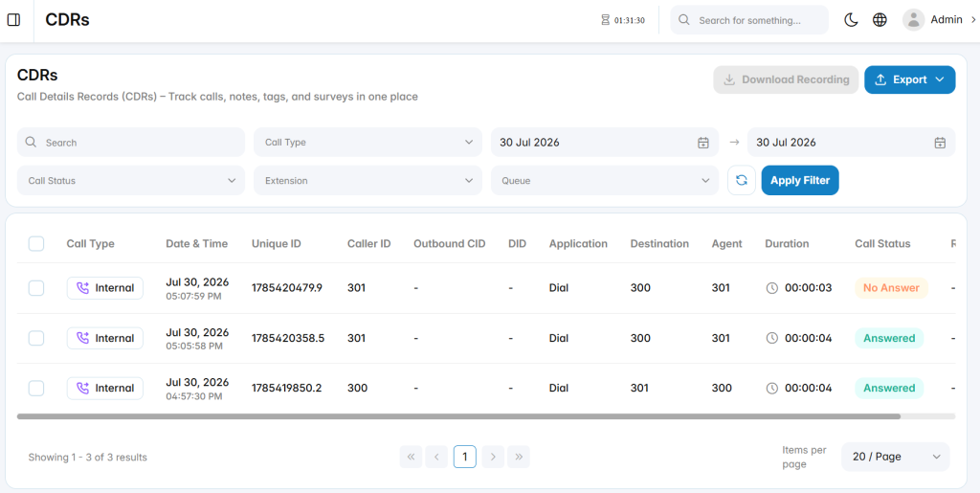Sort by Date & Time column header
This screenshot has height=493, width=980.
[x=197, y=244]
